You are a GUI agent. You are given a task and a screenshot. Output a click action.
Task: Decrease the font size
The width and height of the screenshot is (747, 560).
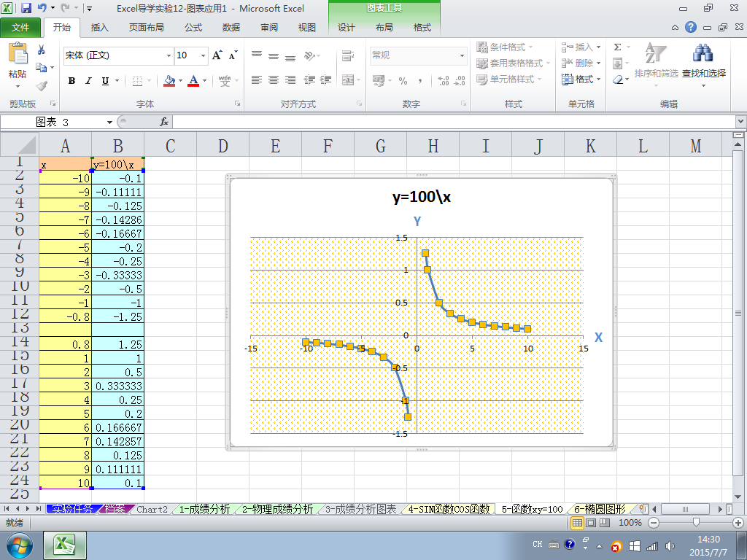point(233,55)
